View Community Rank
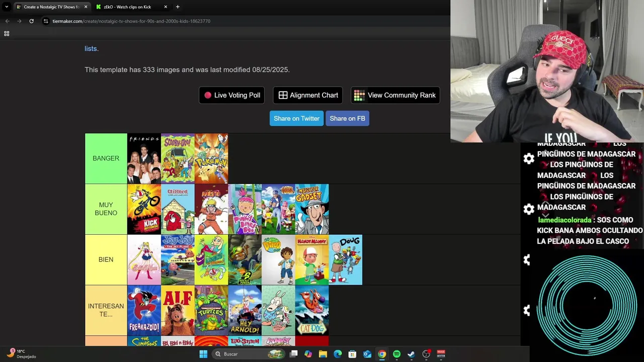This screenshot has height=362, width=644. pos(395,95)
